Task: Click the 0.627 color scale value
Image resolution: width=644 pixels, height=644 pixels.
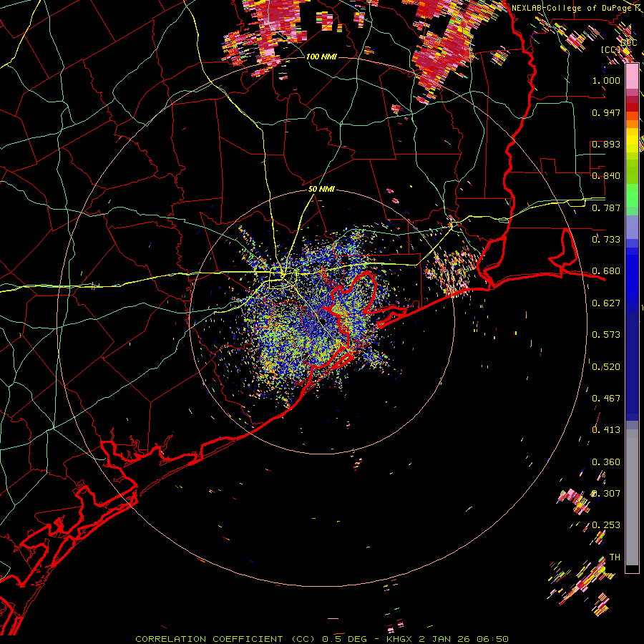Action: (x=606, y=303)
